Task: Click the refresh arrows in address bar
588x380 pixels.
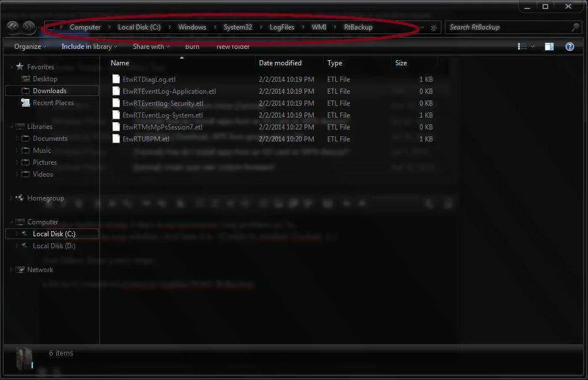Action: point(434,27)
